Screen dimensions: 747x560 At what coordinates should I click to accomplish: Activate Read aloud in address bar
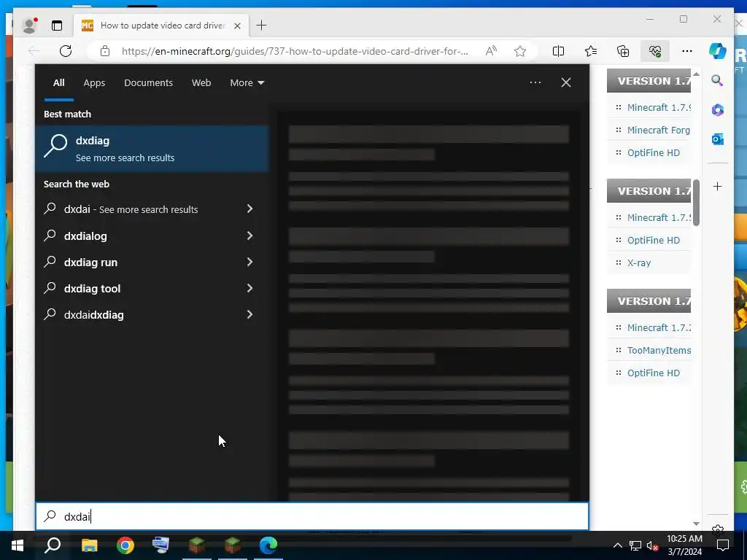coord(491,51)
